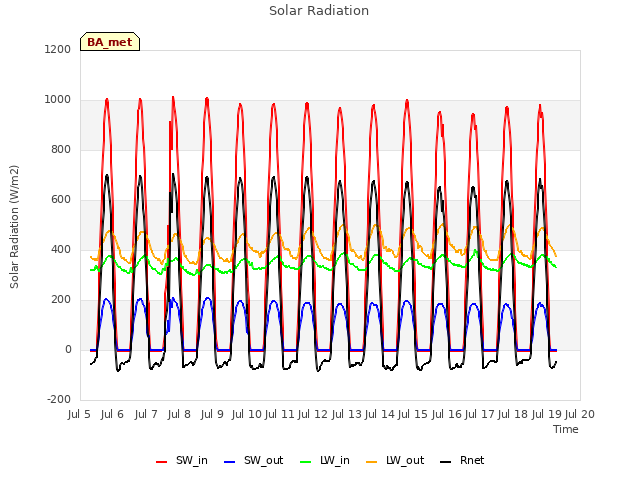Toggle the SW_out legend entry
Screen dimensions: 640x480
pos(253,460)
